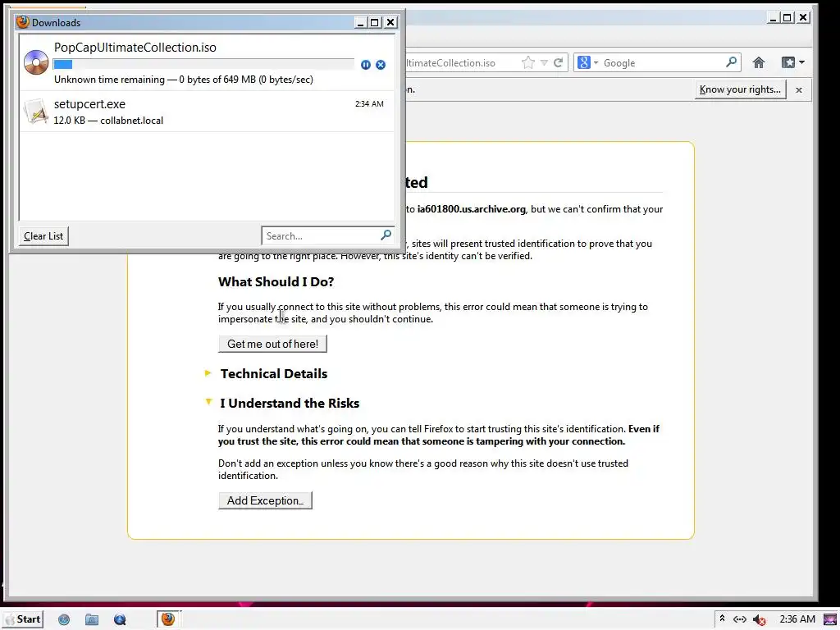Click the taskbar clock 2:36 AM
Viewport: 840px width, 630px height.
tap(797, 619)
